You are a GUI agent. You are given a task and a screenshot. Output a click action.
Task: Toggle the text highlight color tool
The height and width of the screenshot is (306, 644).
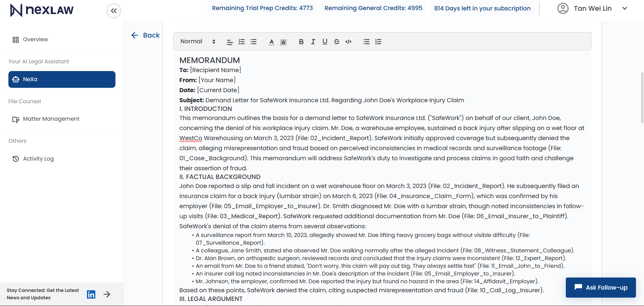coord(283,42)
